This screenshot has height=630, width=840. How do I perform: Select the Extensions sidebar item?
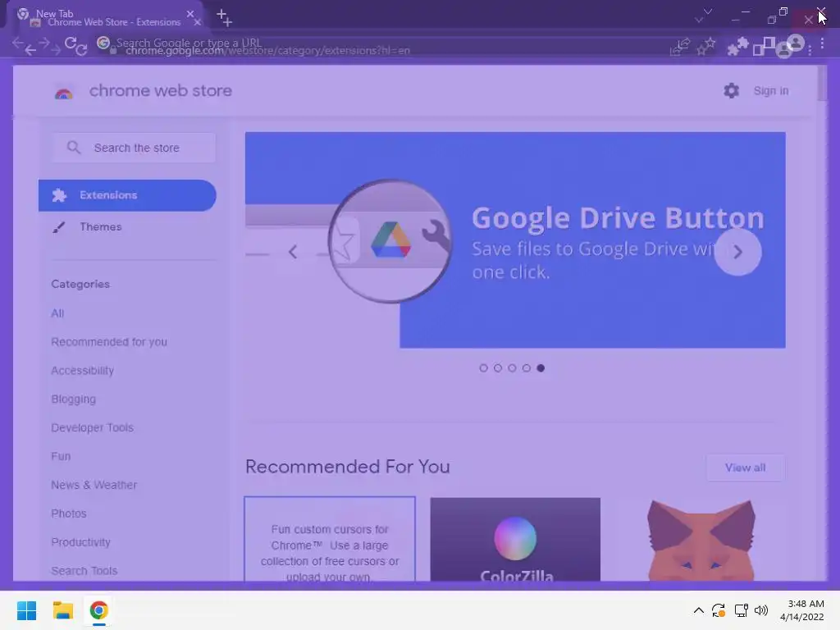pyautogui.click(x=127, y=195)
